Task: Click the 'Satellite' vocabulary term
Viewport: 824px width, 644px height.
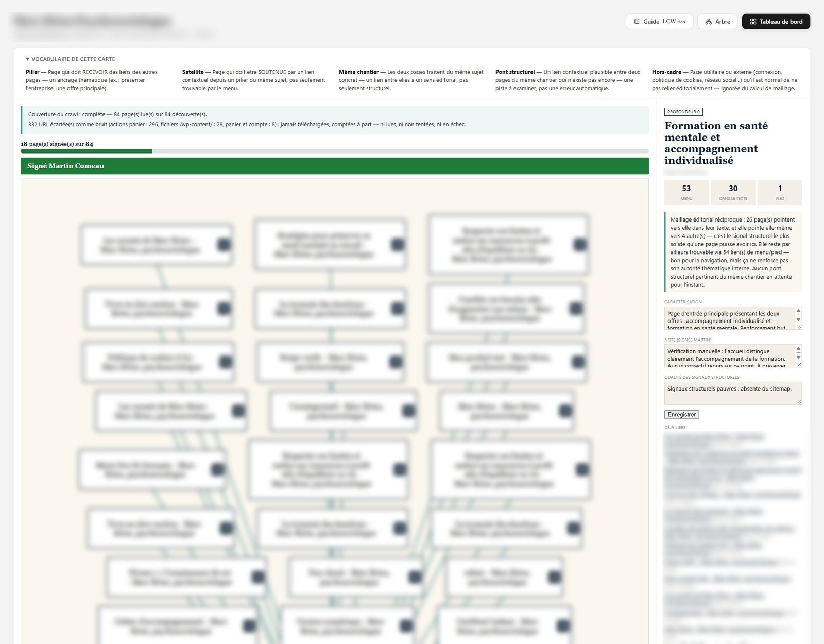Action: point(193,72)
